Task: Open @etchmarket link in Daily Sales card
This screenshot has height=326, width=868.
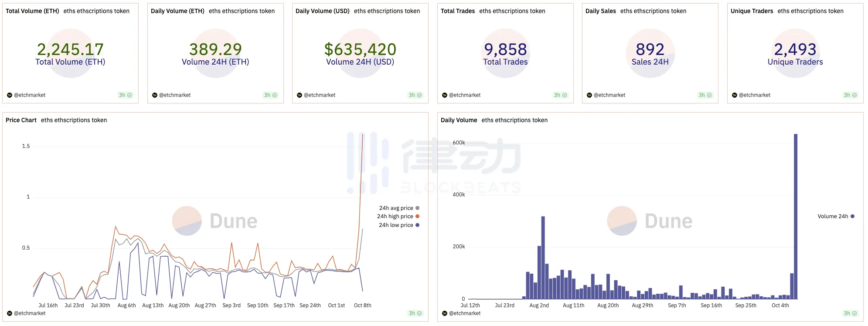Action: coord(609,95)
